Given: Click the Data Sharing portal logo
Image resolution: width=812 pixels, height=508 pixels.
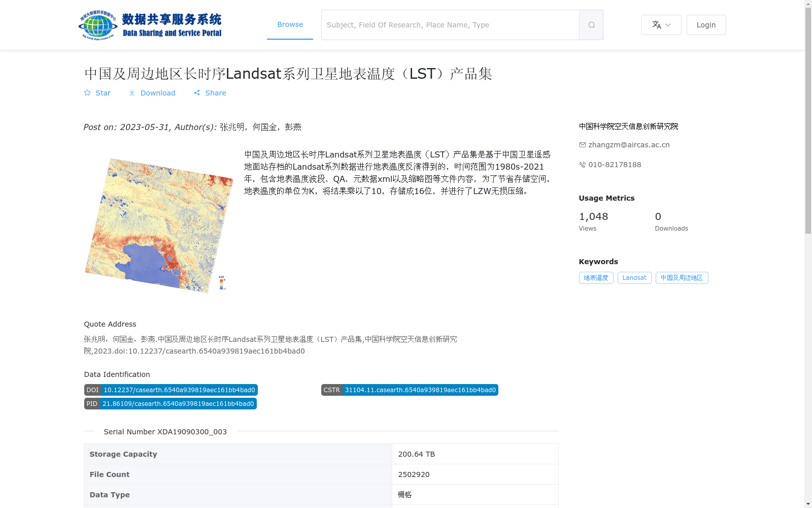Looking at the screenshot, I should [150, 24].
